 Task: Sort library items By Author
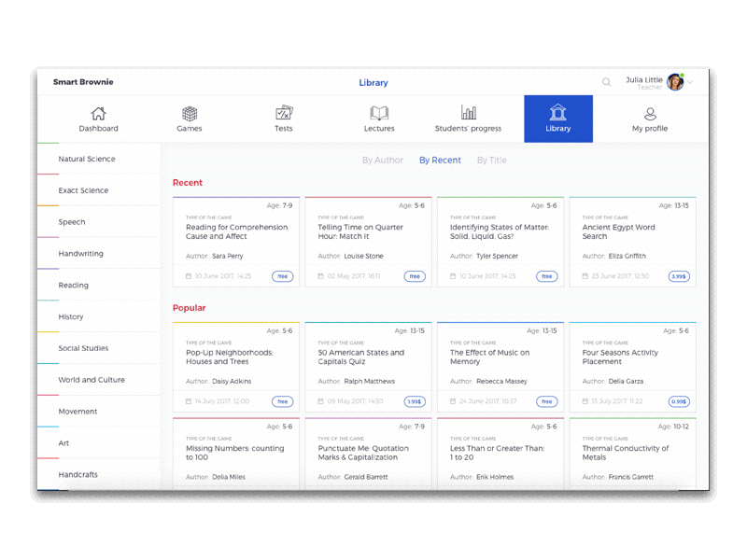click(x=383, y=160)
